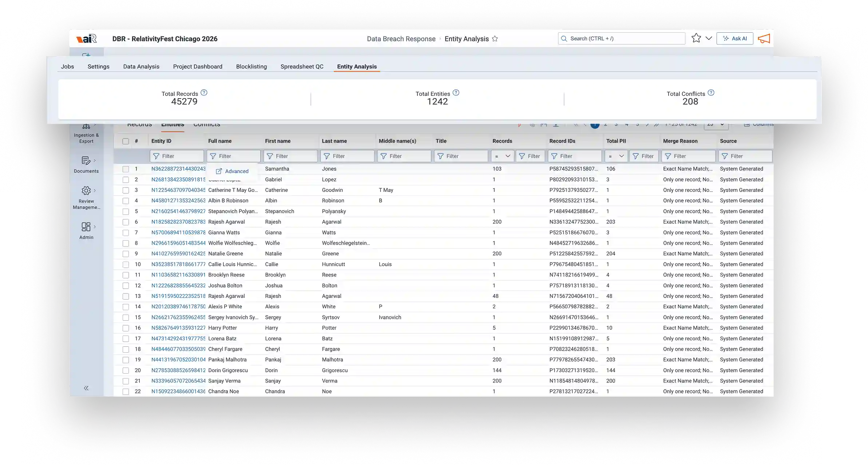Show Total Entities help tooltip
This screenshot has width=868, height=465.
point(456,93)
